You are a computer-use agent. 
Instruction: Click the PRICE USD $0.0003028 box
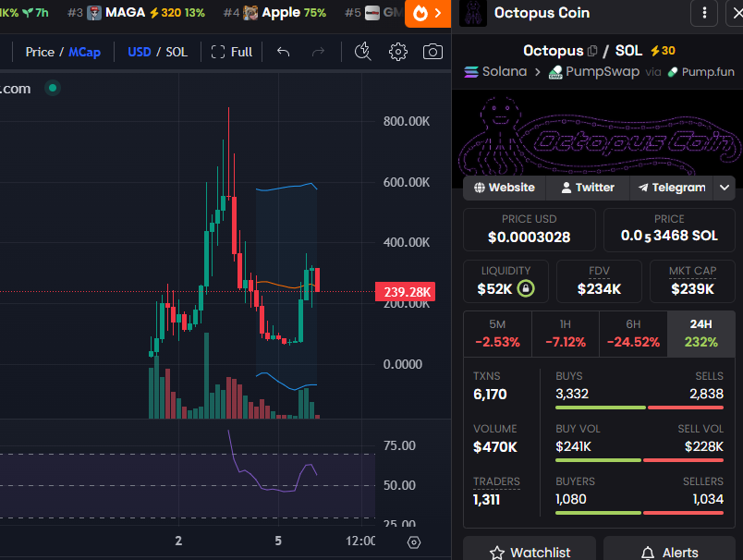530,230
